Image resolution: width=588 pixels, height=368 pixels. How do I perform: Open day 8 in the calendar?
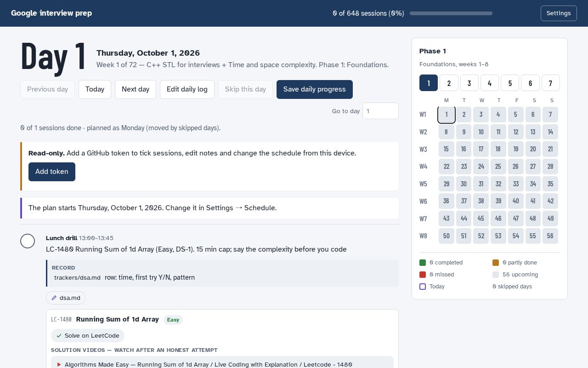click(447, 132)
